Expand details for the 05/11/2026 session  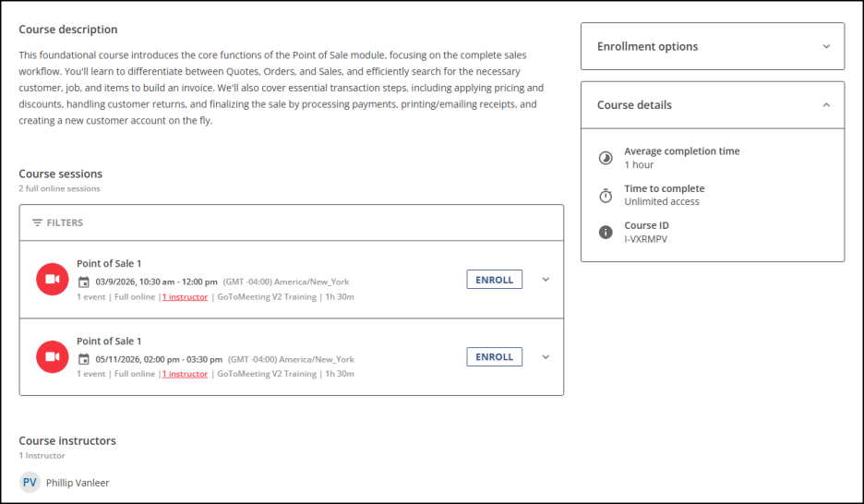[545, 356]
